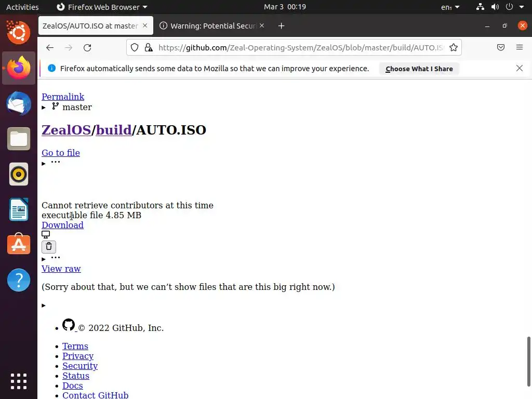Image resolution: width=532 pixels, height=399 pixels.
Task: Go back to the previous page
Action: coord(50,47)
